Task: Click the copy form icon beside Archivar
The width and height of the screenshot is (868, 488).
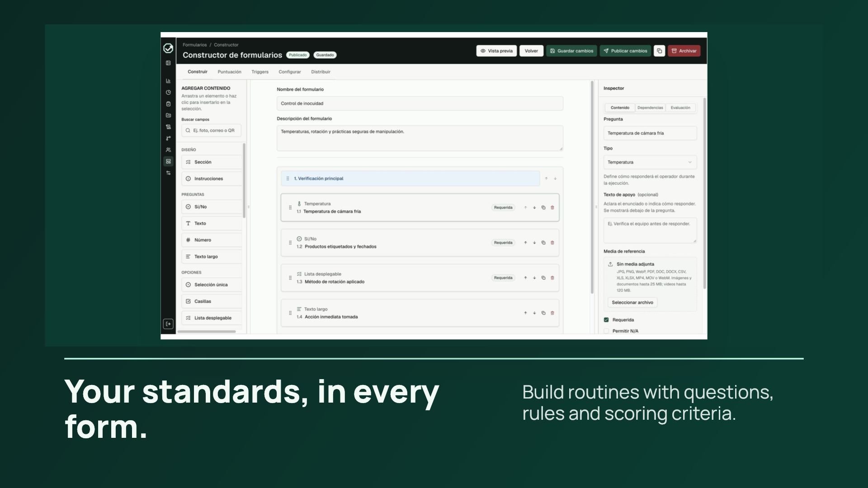Action: click(x=659, y=51)
